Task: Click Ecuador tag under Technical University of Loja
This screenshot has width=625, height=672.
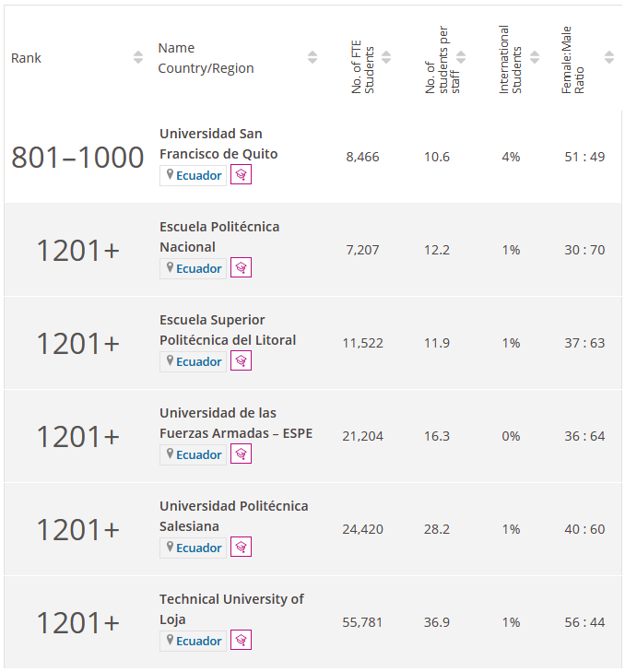Action: click(x=193, y=641)
